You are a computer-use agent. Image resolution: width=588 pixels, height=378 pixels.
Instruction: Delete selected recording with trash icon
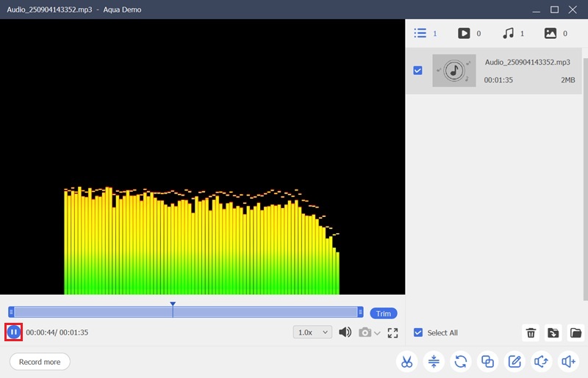531,333
